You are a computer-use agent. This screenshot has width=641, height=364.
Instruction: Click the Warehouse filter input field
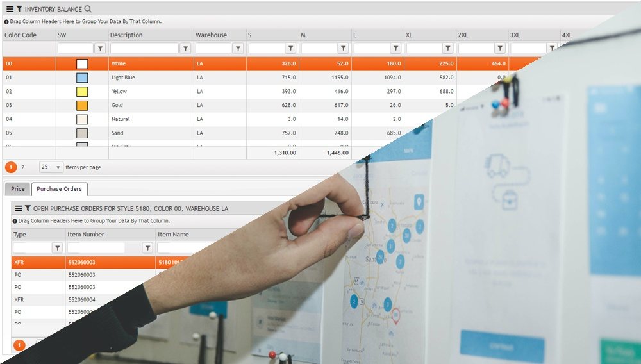point(213,49)
